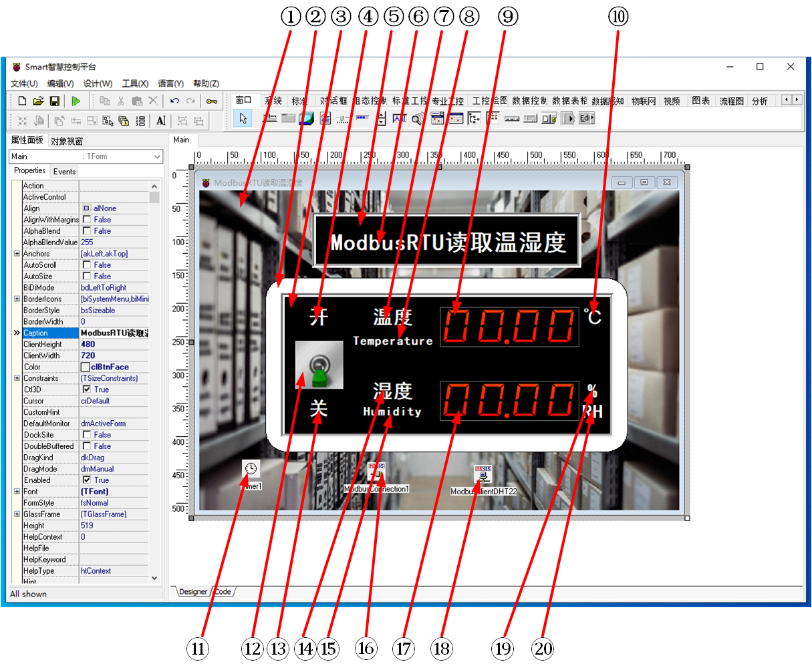Click the New file toolbar icon
Viewport: 812px width, 672px height.
point(22,101)
